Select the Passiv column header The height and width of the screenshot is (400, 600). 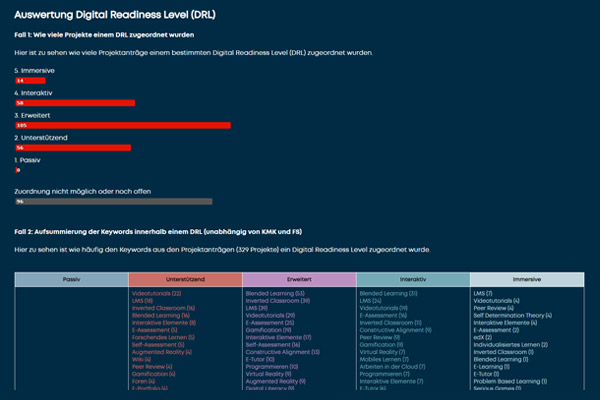[71, 279]
